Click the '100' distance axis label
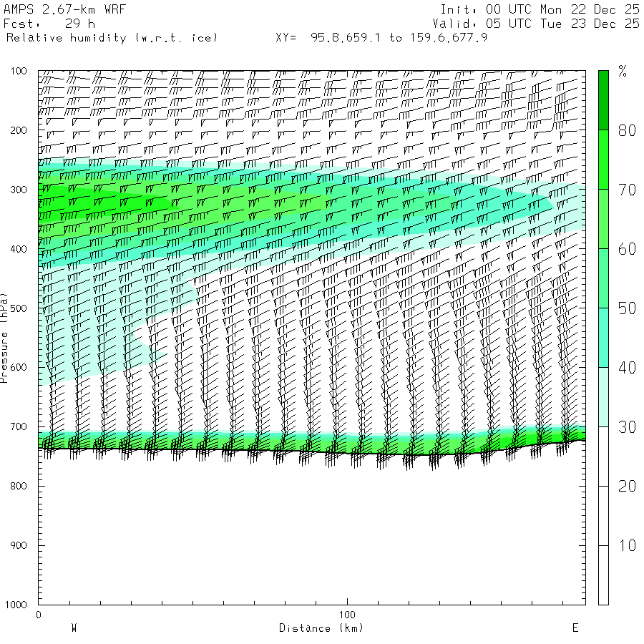644x644 pixels. [x=347, y=615]
